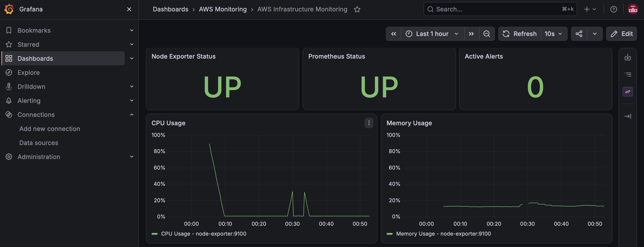Open the share options dropdown arrow
Viewport: 644px width, 247px height.
click(595, 34)
